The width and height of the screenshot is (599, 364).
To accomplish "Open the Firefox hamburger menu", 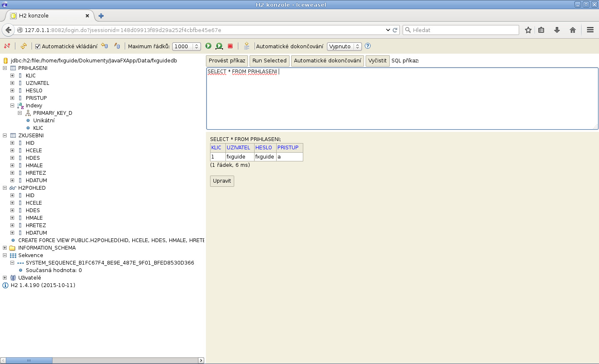I will click(x=590, y=30).
